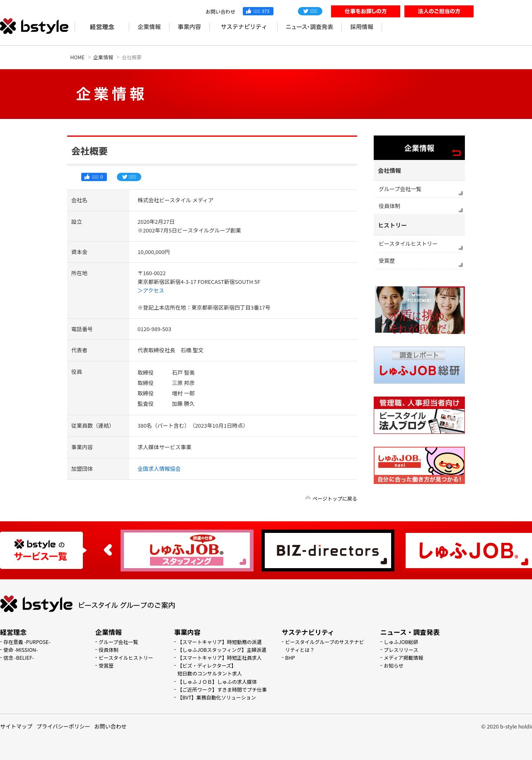Click the ページトップに戻る up-arrow icon

(308, 498)
